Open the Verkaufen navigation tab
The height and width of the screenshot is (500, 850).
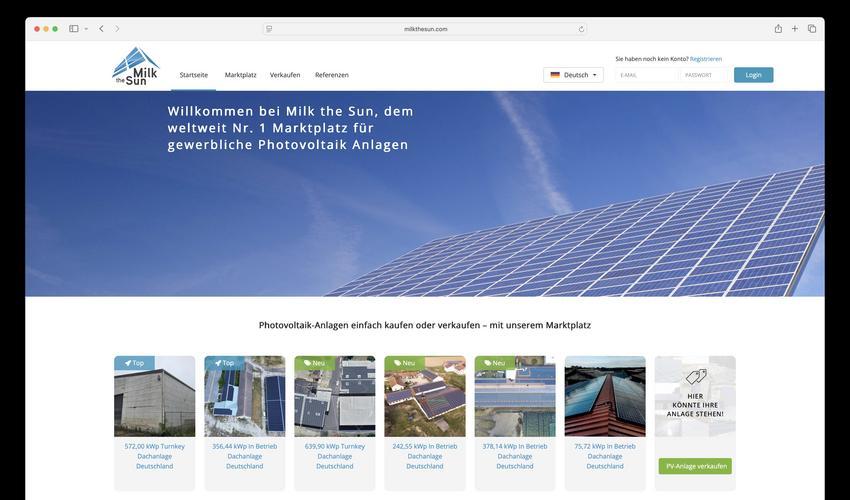[x=285, y=75]
